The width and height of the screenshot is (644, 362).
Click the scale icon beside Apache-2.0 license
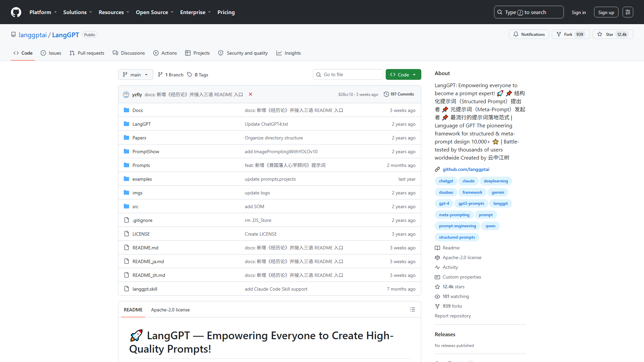(437, 257)
